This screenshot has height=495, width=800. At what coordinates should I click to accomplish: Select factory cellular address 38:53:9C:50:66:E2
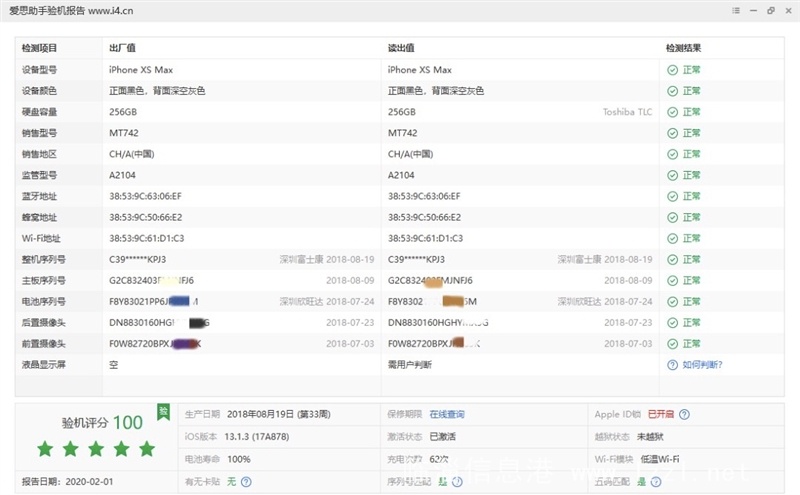click(x=145, y=217)
